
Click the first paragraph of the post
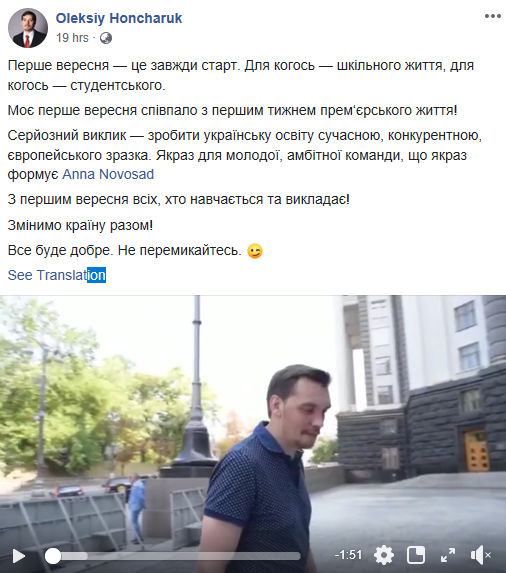click(x=241, y=75)
